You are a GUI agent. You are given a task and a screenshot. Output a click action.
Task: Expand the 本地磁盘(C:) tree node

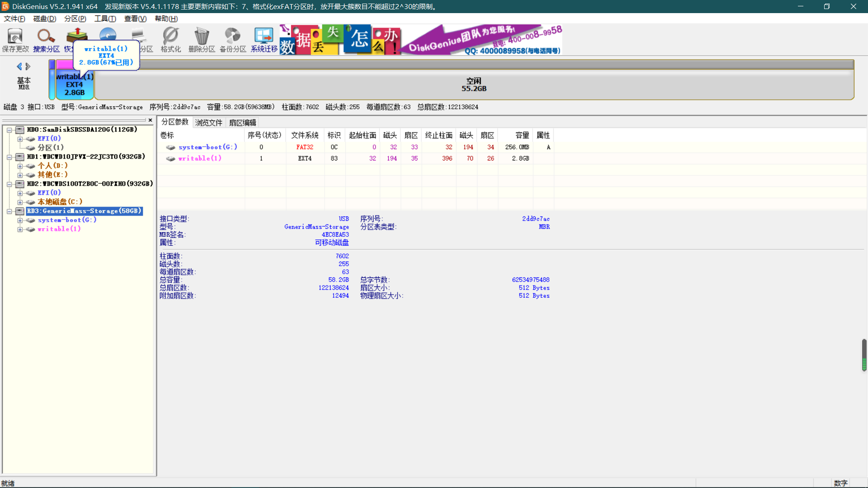tap(20, 202)
